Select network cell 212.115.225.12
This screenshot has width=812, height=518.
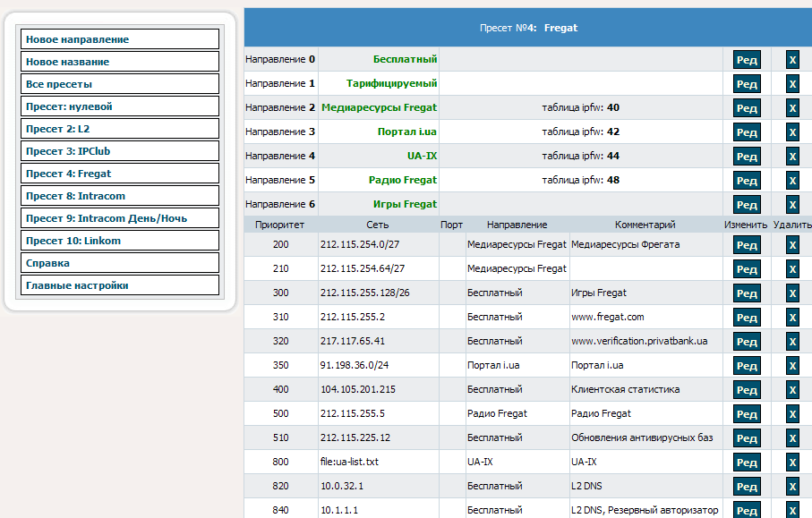click(x=379, y=437)
